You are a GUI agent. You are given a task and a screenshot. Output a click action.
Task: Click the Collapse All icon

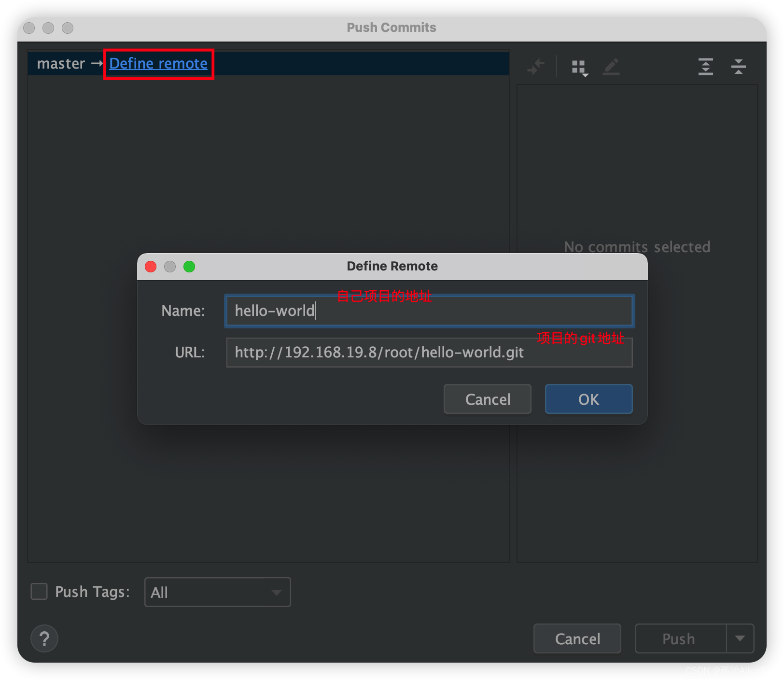click(739, 67)
